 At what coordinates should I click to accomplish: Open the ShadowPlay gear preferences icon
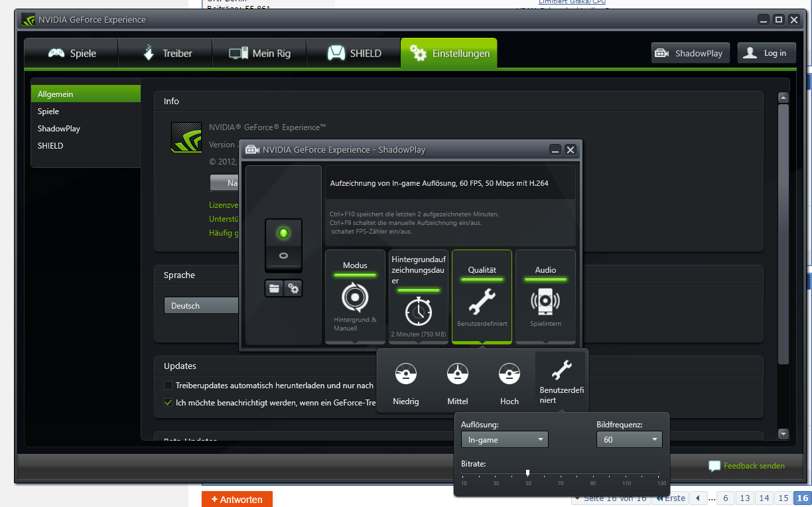(x=293, y=288)
